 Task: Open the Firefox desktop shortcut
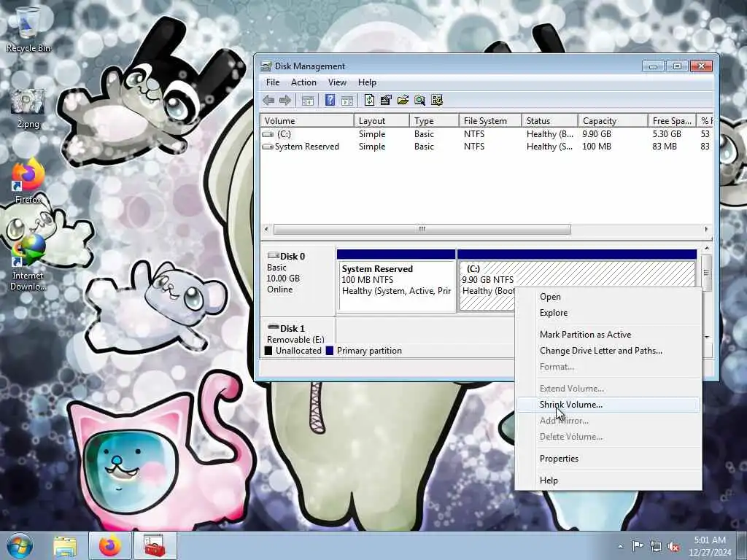click(x=28, y=181)
